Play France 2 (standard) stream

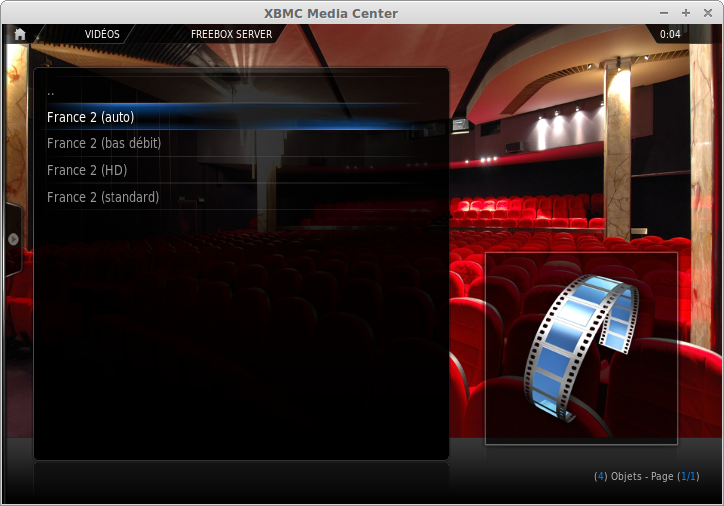click(x=241, y=197)
